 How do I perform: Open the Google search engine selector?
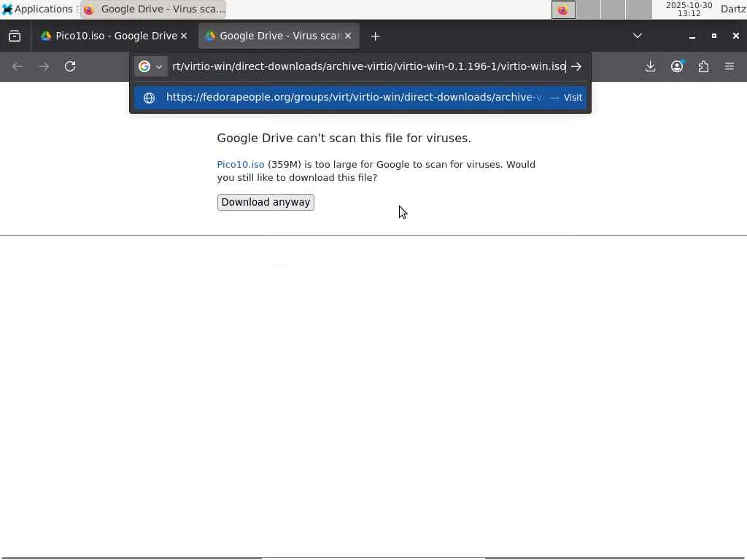[x=150, y=66]
